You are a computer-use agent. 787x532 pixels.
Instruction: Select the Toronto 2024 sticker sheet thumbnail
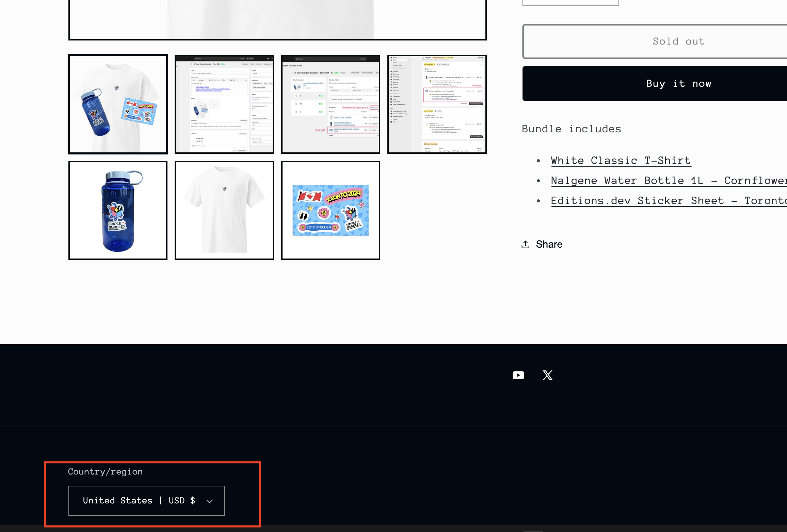(x=330, y=211)
